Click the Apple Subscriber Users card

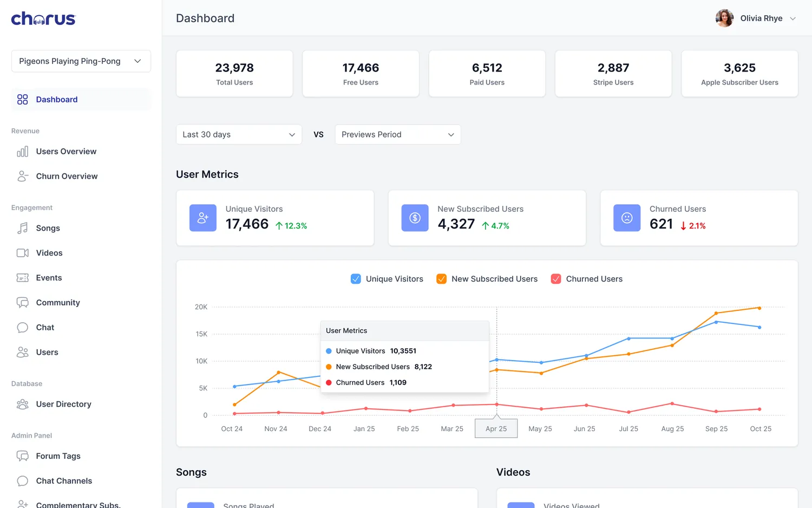pyautogui.click(x=739, y=74)
